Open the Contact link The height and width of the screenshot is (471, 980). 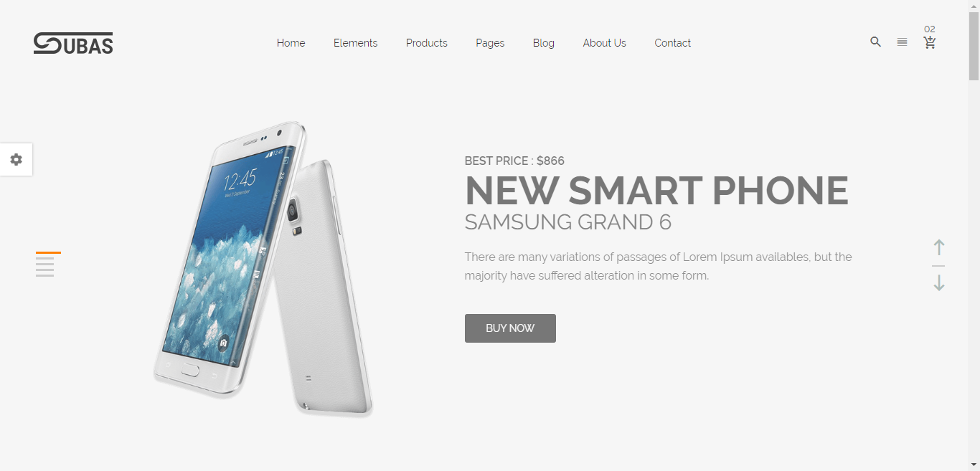(x=672, y=43)
